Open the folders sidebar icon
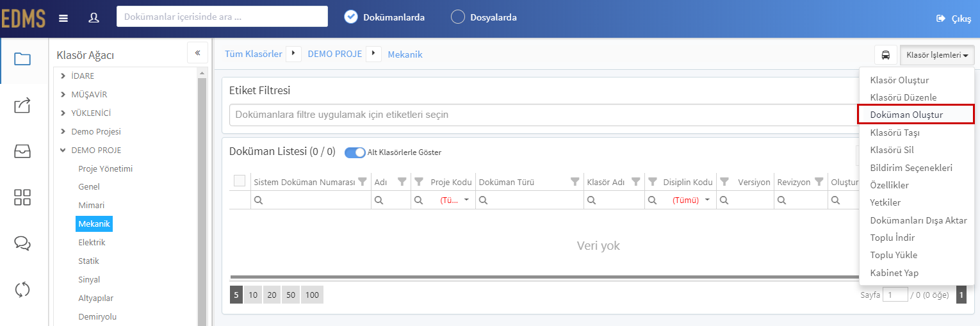 (x=22, y=60)
